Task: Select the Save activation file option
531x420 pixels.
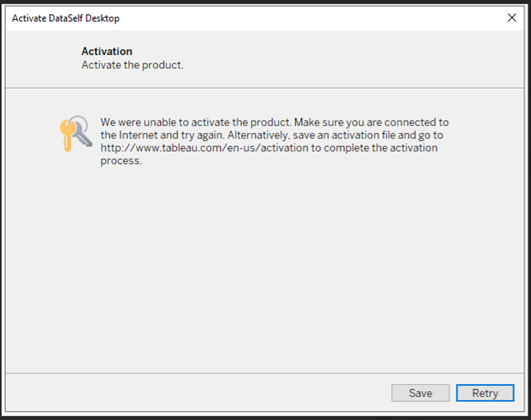Action: (420, 393)
